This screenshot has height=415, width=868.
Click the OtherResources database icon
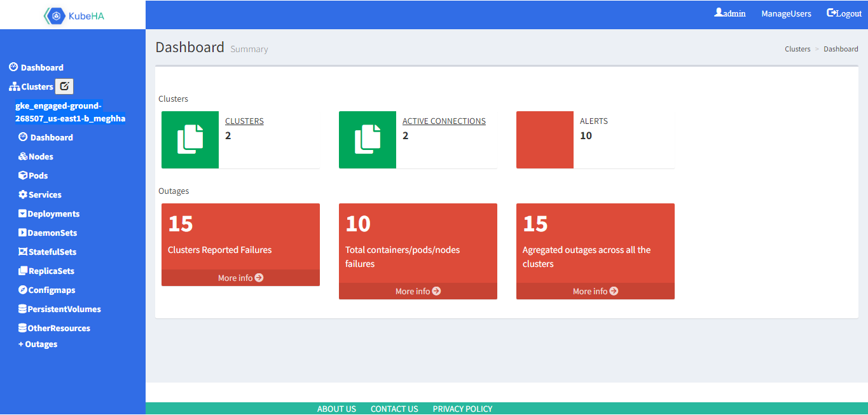[22, 328]
